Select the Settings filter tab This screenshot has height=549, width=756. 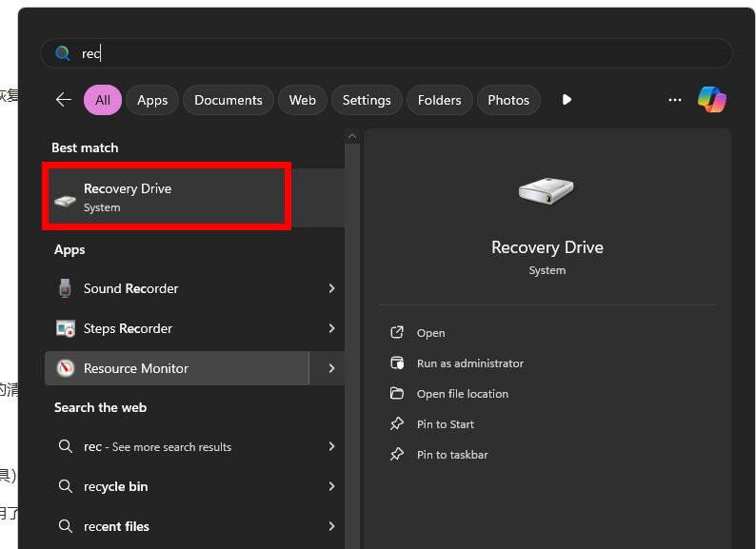(367, 100)
